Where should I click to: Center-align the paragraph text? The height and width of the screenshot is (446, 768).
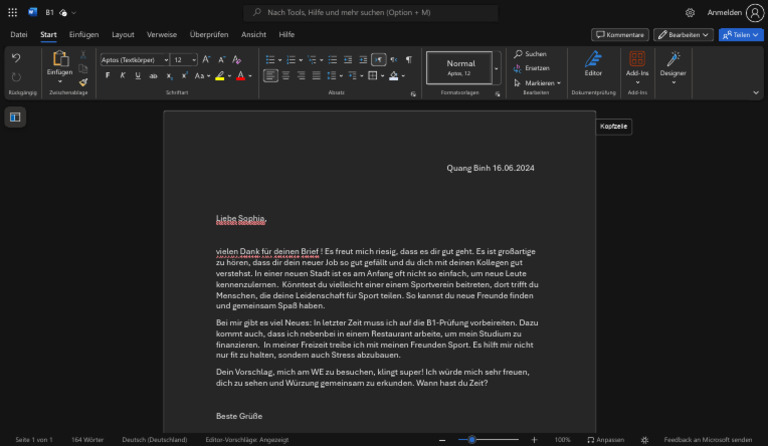tap(286, 76)
